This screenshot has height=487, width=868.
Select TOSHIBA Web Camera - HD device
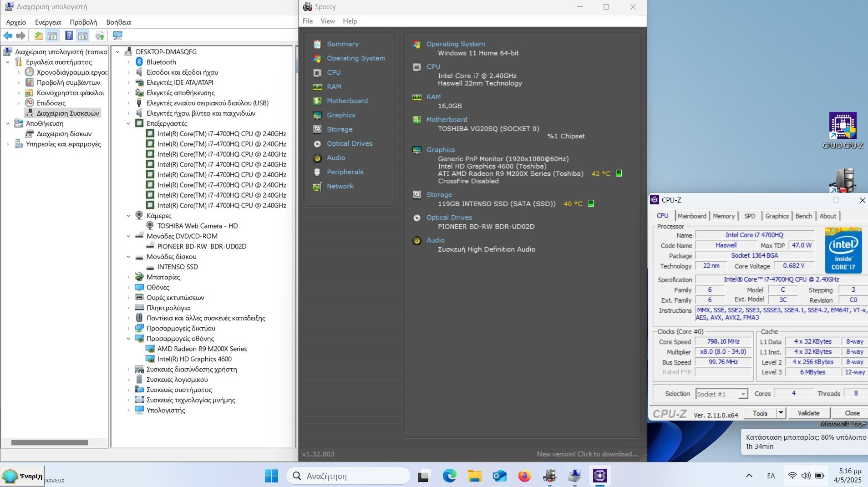197,226
